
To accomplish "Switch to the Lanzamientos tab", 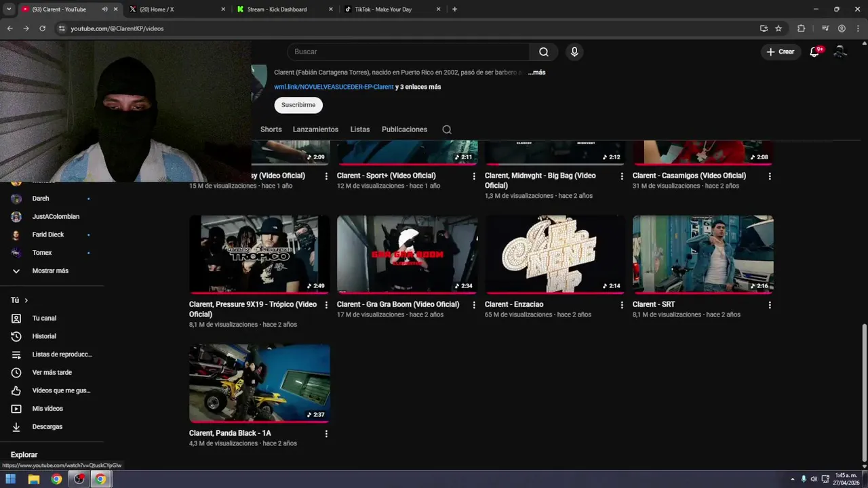I will (x=315, y=129).
